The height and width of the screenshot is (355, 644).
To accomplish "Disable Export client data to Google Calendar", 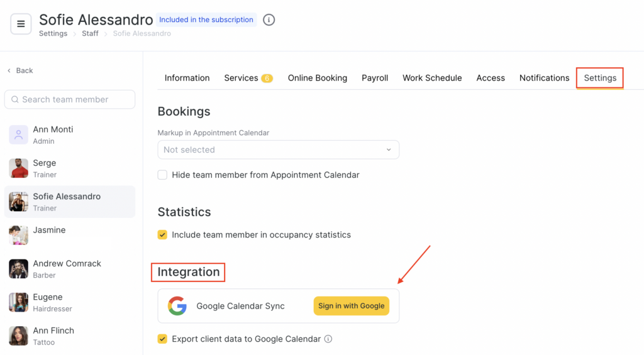I will (x=163, y=339).
